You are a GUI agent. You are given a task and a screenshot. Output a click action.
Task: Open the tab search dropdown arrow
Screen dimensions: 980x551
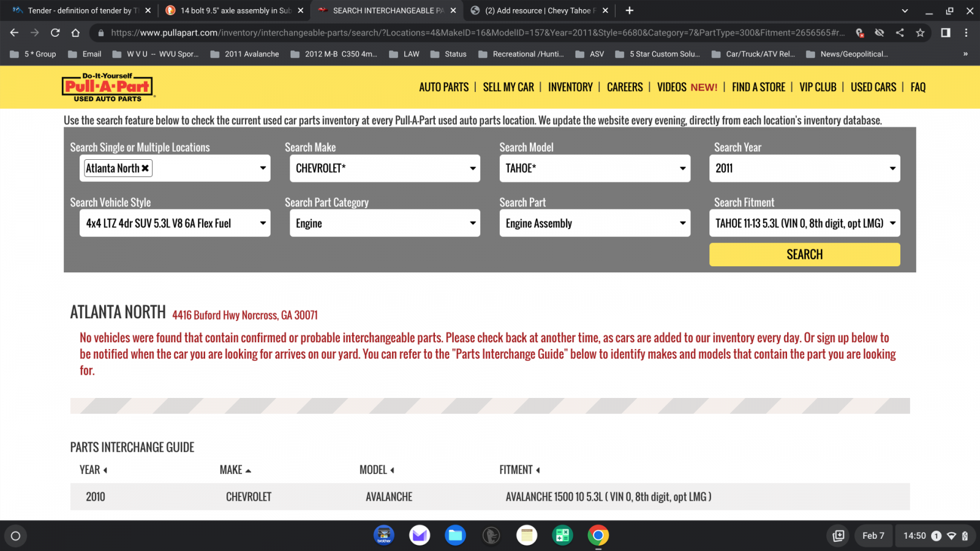[905, 10]
